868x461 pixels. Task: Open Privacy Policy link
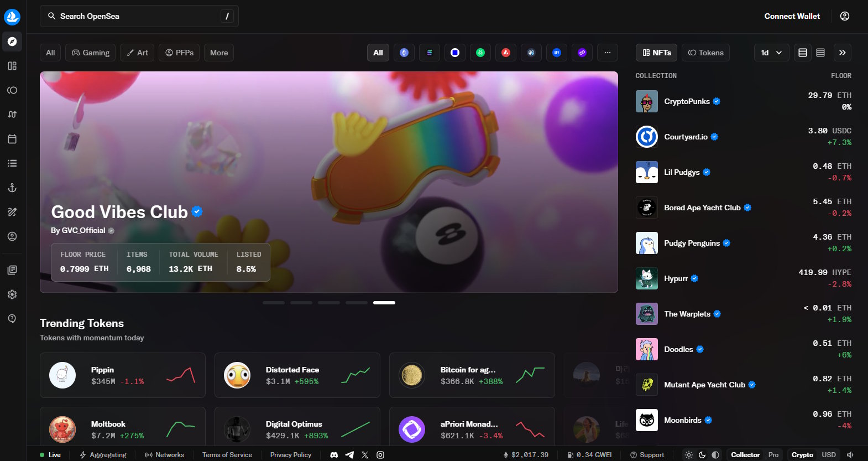click(291, 455)
